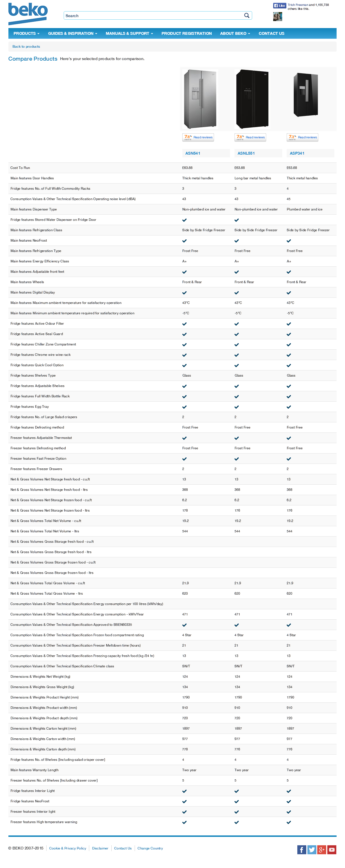This screenshot has height=868, width=345.
Task: Click the Facebook Like button
Action: pyautogui.click(x=279, y=5)
